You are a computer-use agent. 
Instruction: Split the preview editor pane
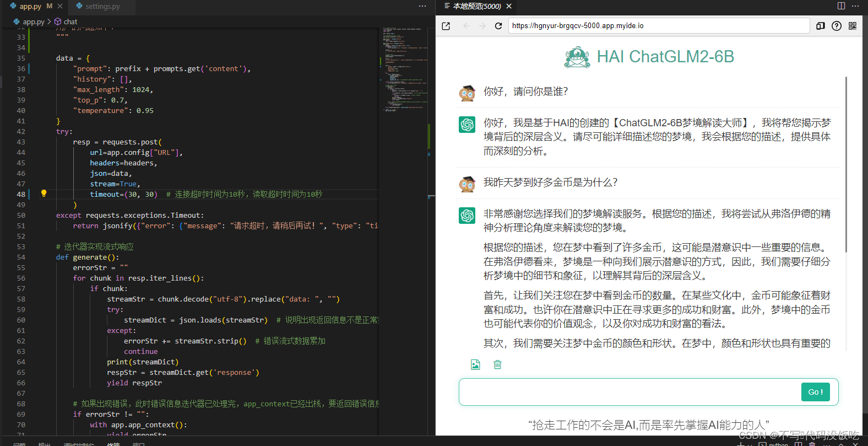pyautogui.click(x=841, y=6)
